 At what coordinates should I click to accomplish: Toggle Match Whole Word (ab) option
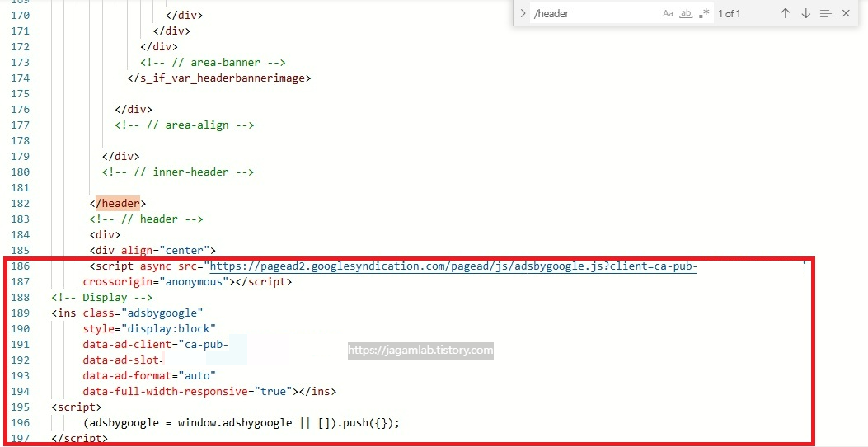tap(686, 14)
